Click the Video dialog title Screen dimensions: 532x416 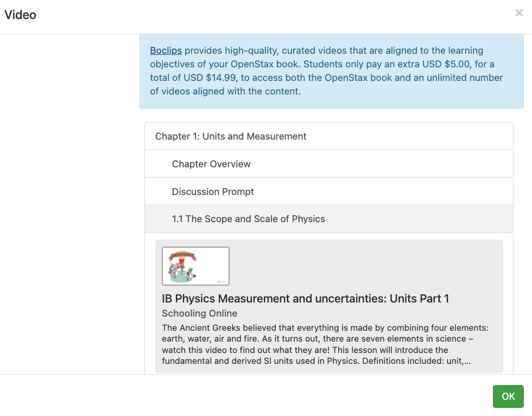(21, 15)
